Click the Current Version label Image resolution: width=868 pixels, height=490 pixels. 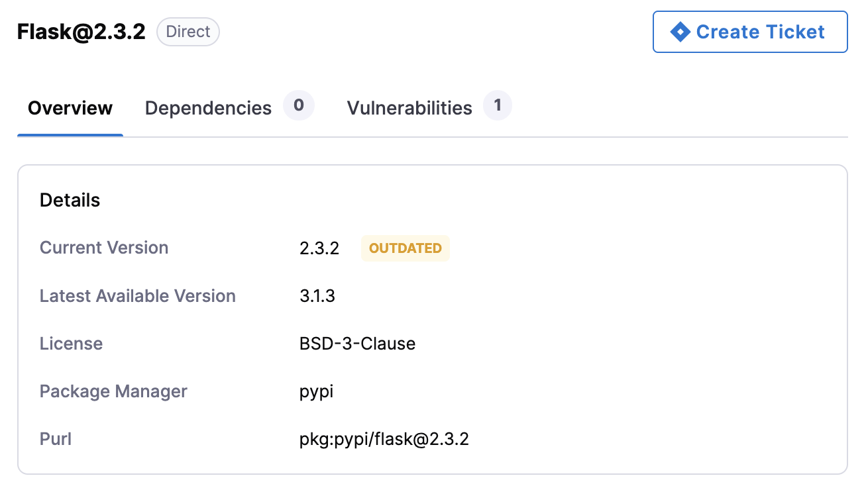104,248
